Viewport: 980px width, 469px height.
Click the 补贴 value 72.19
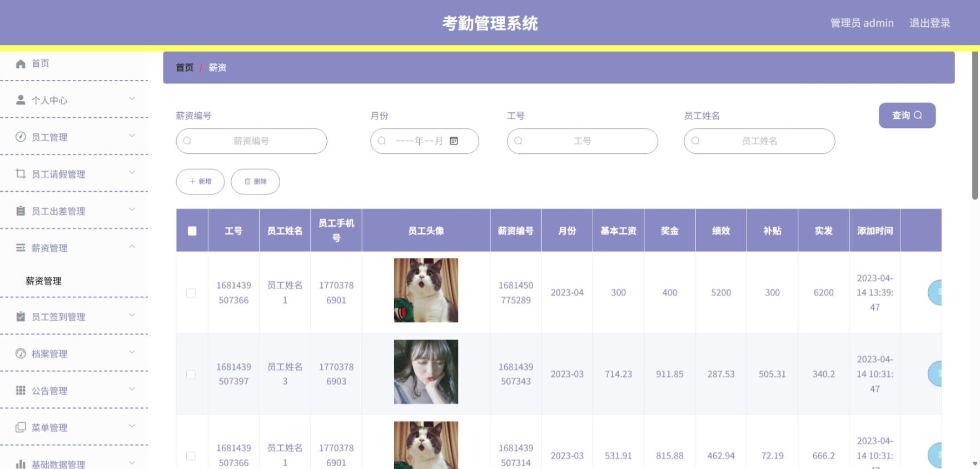(x=772, y=456)
